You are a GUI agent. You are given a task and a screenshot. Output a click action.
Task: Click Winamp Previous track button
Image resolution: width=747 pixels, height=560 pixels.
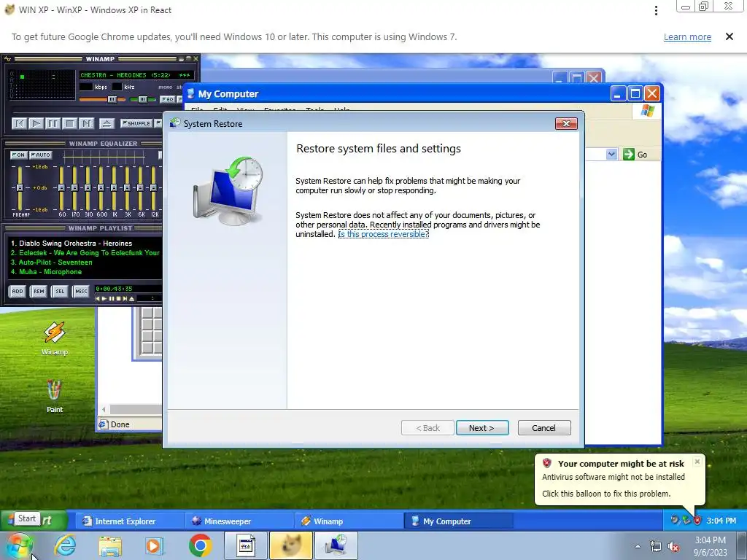point(19,123)
